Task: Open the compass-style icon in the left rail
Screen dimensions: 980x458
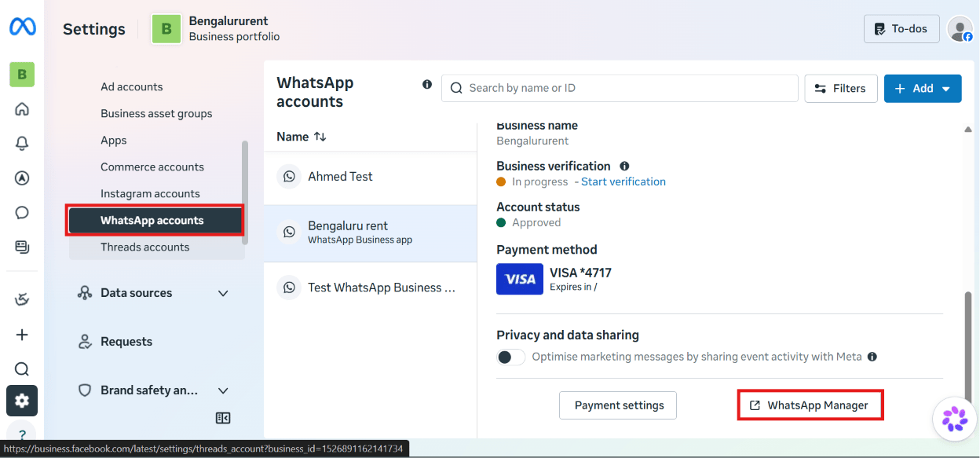Action: click(22, 178)
